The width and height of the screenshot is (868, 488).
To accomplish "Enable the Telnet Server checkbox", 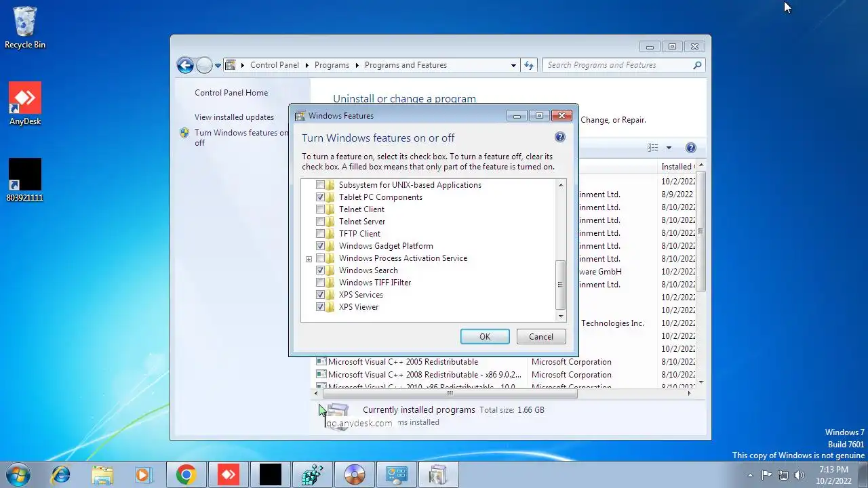I will (321, 222).
